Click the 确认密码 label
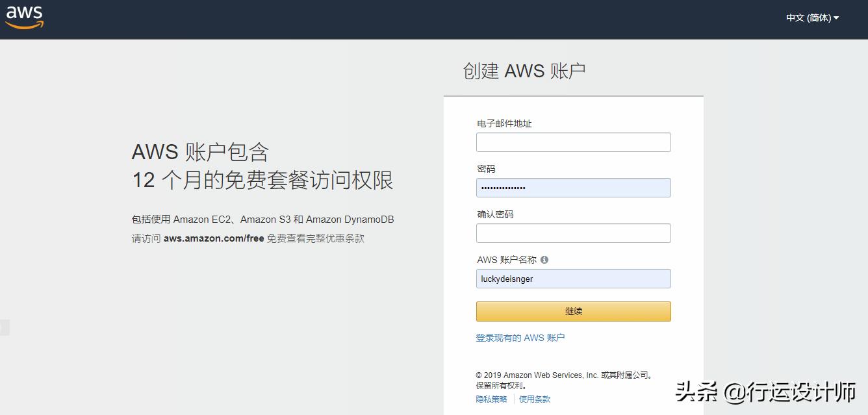 (495, 214)
